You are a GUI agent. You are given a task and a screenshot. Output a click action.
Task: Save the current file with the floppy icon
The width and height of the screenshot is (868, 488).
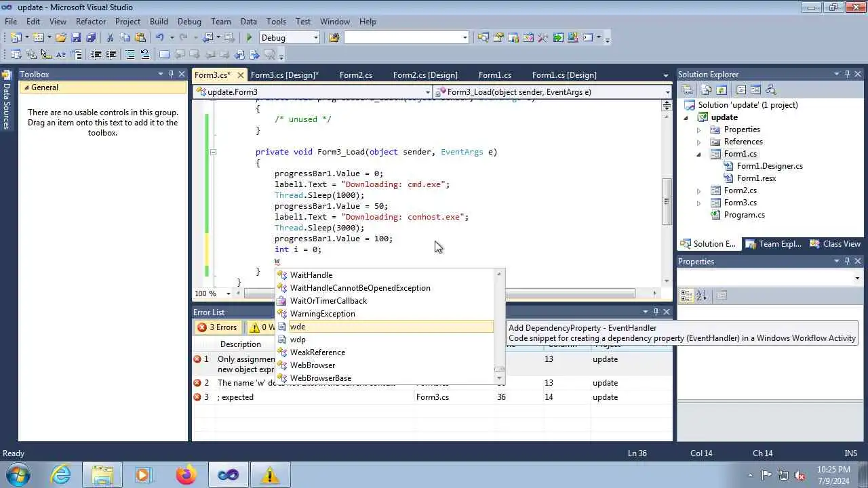tap(76, 38)
